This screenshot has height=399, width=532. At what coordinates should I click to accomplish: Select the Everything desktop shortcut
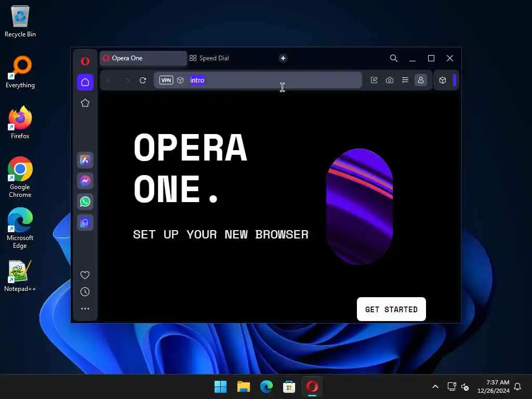click(20, 72)
